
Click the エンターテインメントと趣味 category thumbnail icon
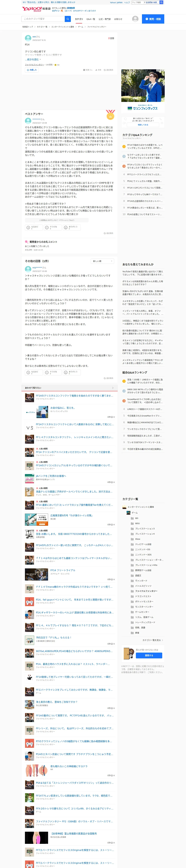tap(124, 507)
